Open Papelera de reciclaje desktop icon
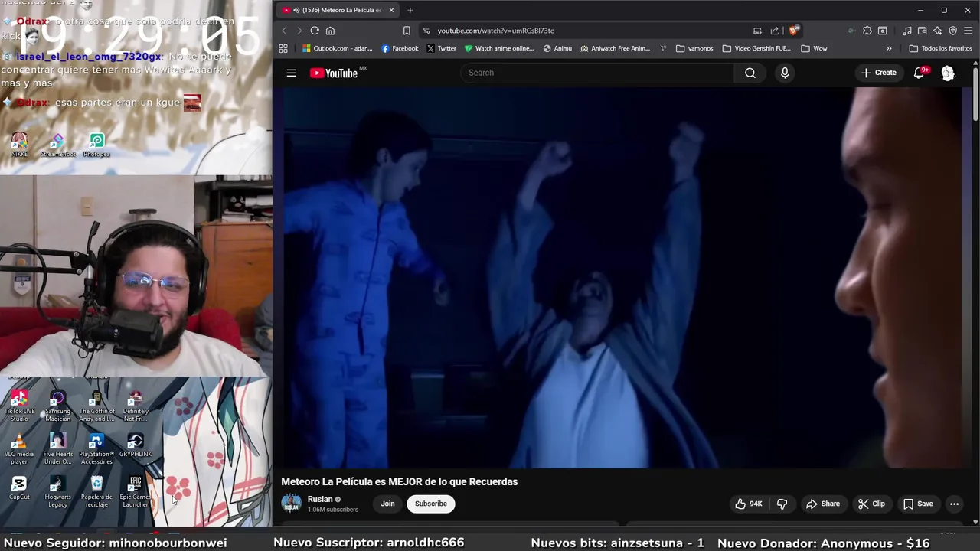 point(96,492)
